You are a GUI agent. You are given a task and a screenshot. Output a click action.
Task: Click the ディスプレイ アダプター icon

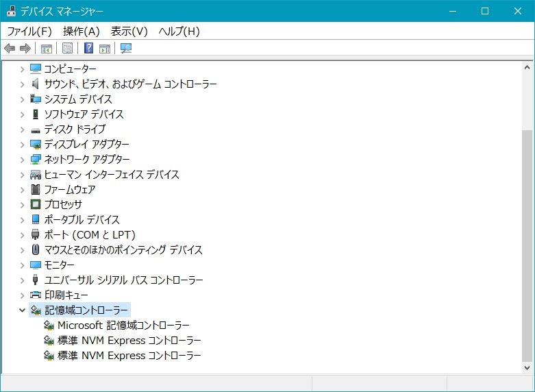click(x=36, y=145)
